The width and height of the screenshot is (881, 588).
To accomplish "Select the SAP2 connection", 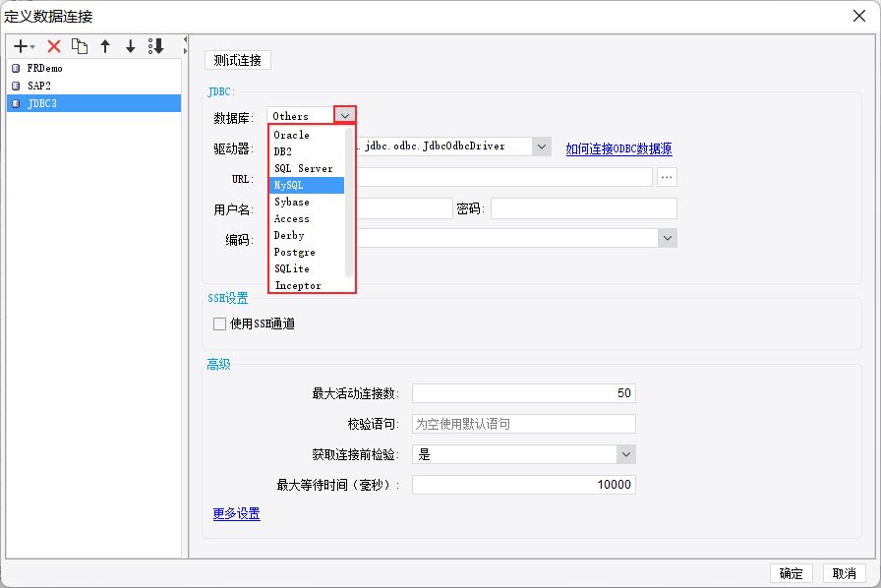I will 93,86.
